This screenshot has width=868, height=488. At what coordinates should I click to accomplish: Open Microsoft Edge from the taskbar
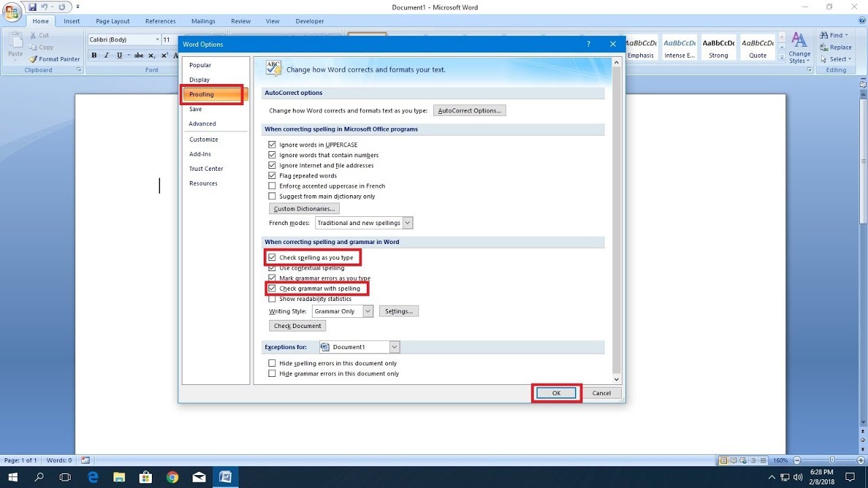pyautogui.click(x=94, y=477)
